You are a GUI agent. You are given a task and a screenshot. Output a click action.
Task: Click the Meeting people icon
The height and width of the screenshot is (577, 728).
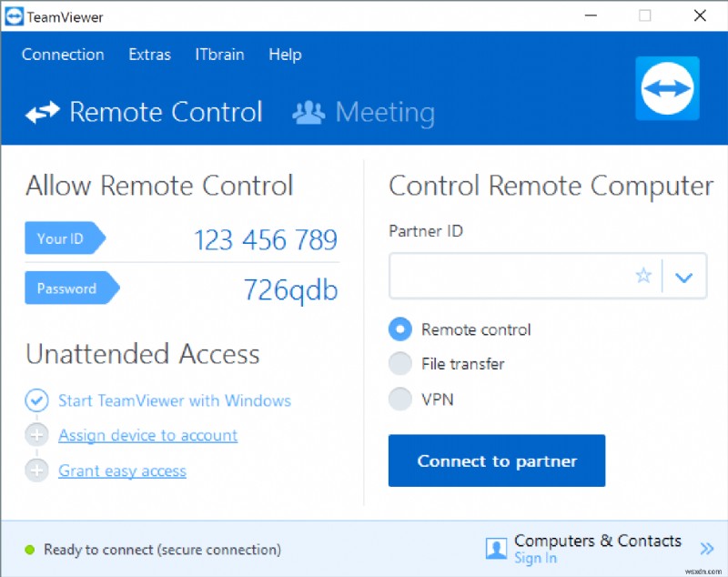click(x=307, y=112)
